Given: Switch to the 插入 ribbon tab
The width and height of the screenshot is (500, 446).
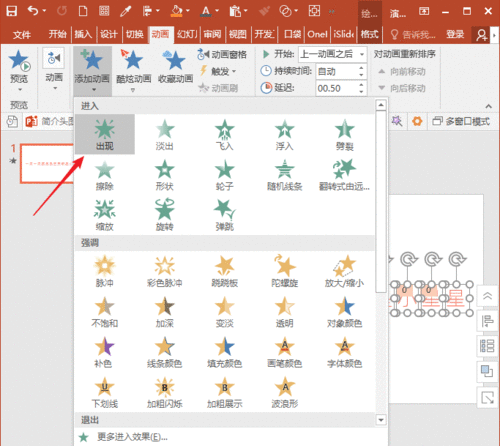Looking at the screenshot, I should click(x=83, y=34).
